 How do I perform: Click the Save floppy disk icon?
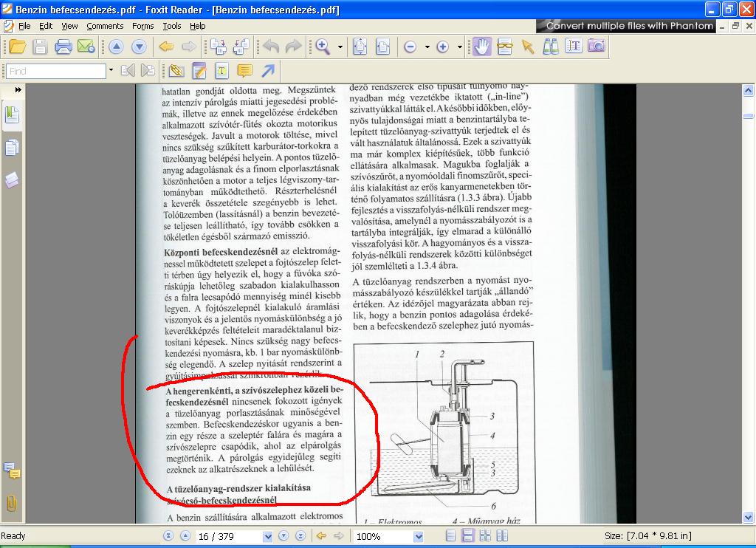click(40, 47)
